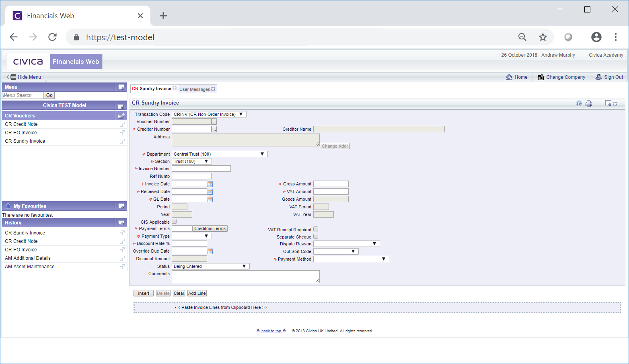Viewport: 629px width, 364px height.
Task: Click the browser zoom magnifier icon
Action: click(x=522, y=37)
